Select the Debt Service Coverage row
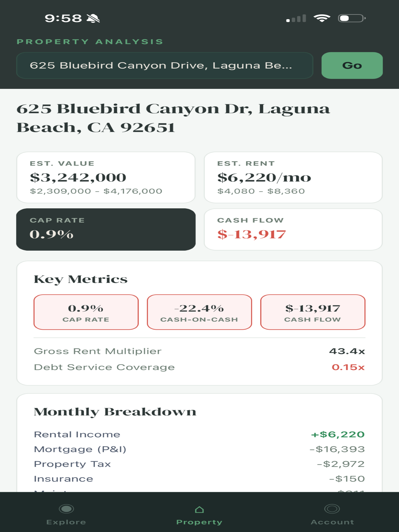 (x=199, y=367)
